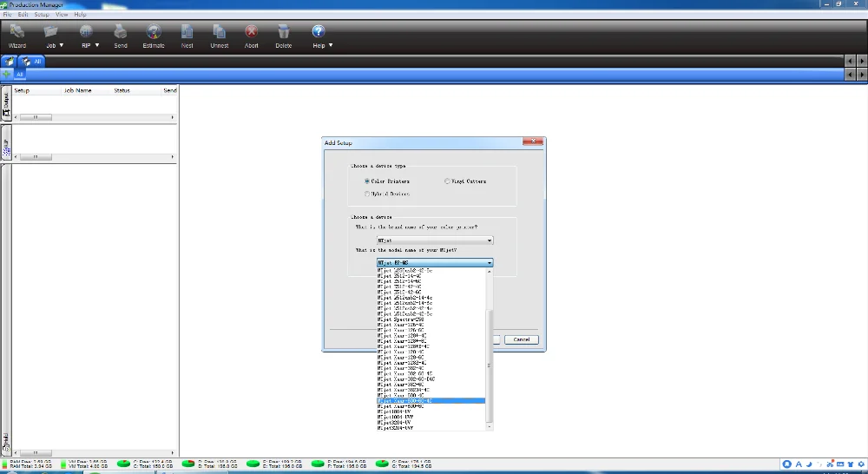
Task: Click the red Abort icon
Action: (x=252, y=32)
